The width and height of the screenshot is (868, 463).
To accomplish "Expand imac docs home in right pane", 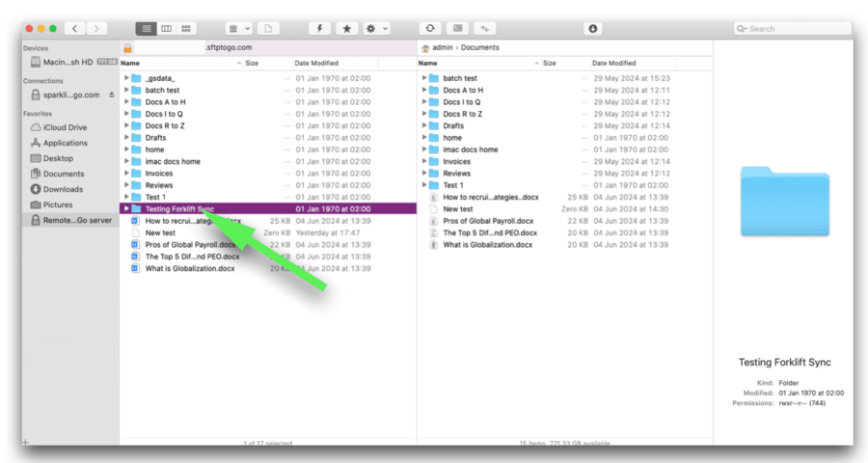I will coord(424,150).
